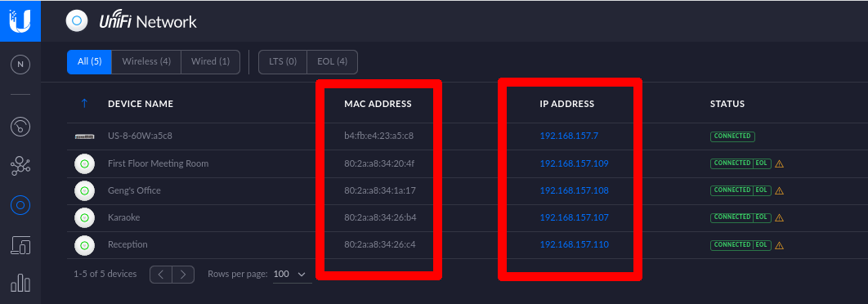
Task: Open the Clients icon in sidebar
Action: point(20,244)
